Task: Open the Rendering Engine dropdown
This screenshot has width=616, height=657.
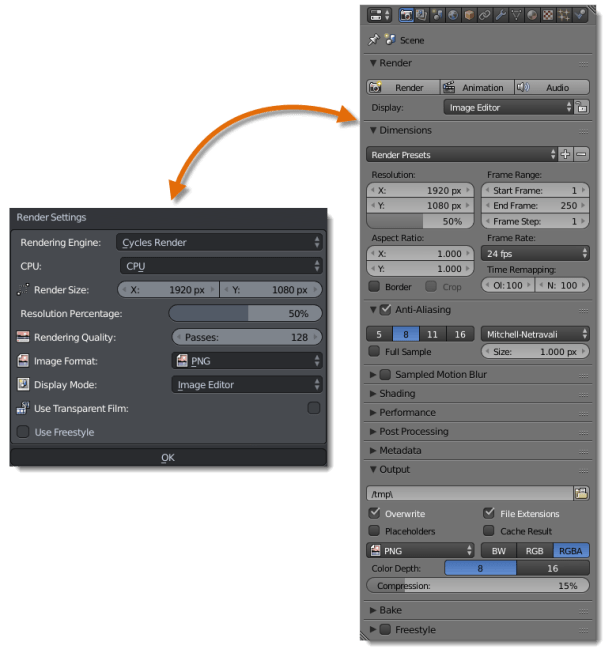Action: click(219, 242)
